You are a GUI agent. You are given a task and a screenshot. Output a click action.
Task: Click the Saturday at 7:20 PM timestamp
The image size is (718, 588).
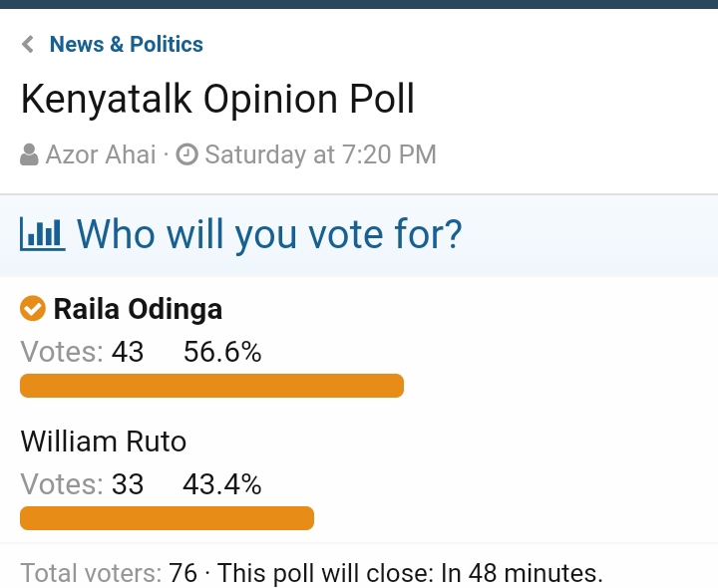[320, 154]
